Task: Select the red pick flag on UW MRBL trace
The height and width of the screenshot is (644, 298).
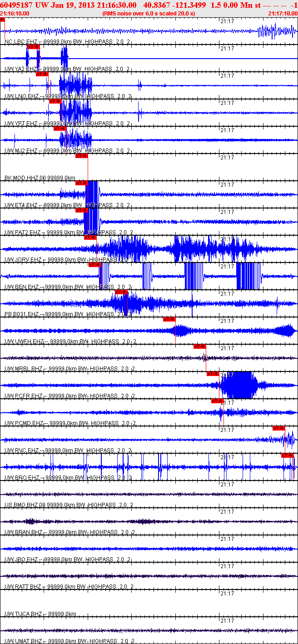Action: point(200,347)
